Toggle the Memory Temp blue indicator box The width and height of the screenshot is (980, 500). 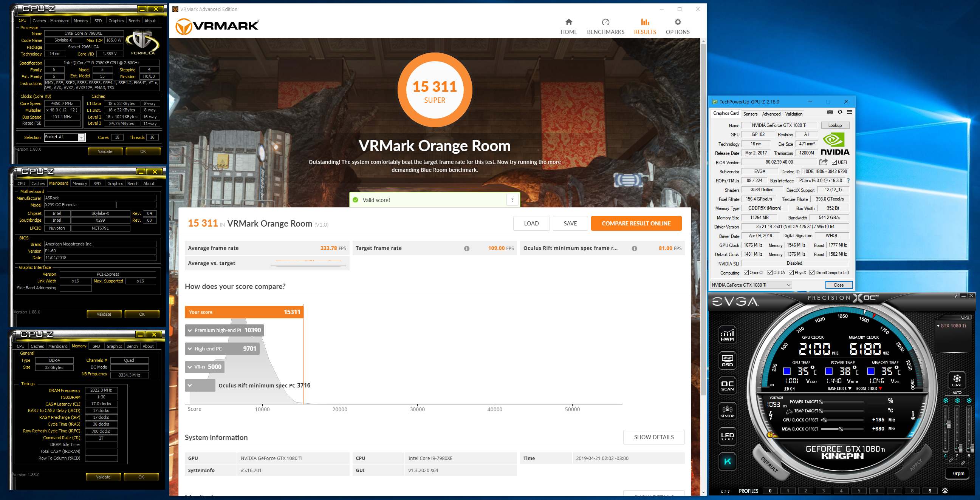870,371
